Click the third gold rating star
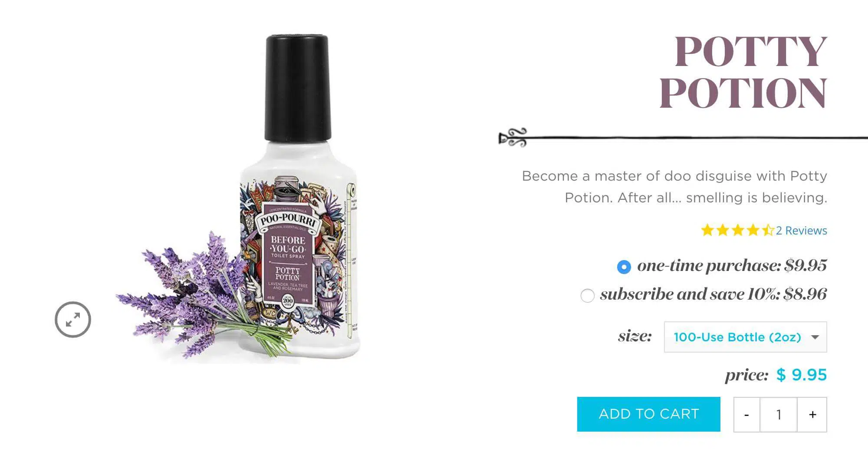The image size is (868, 449). (x=738, y=230)
